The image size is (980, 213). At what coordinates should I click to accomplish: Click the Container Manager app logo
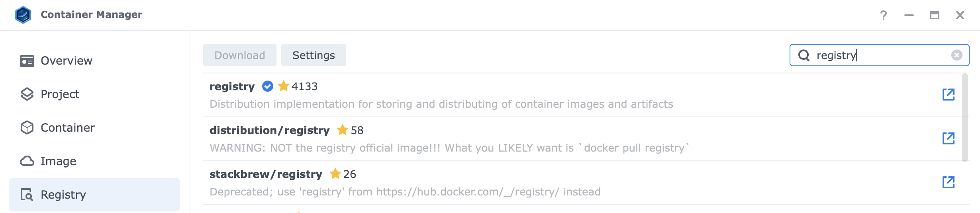point(23,15)
